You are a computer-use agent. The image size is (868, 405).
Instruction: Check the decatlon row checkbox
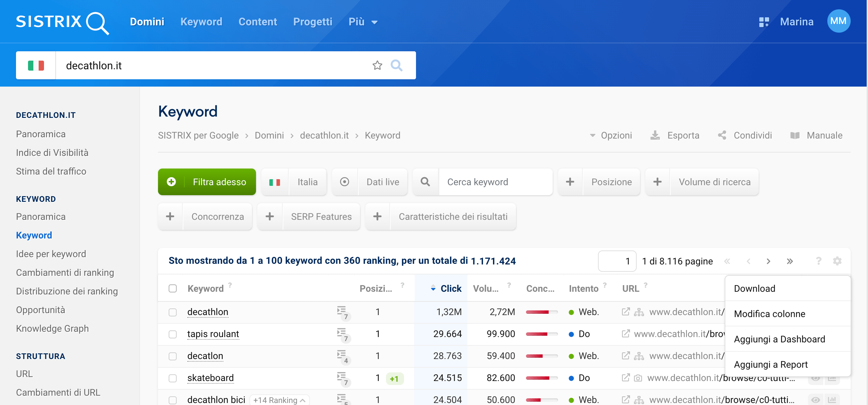(x=173, y=356)
